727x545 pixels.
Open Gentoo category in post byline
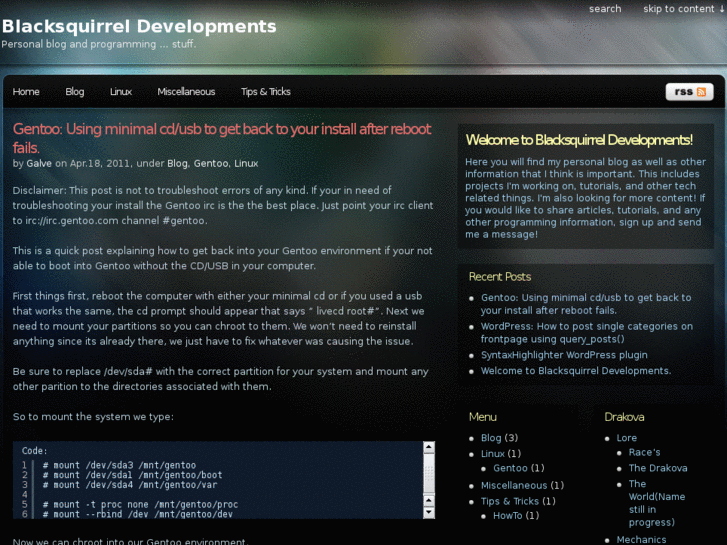tap(211, 163)
